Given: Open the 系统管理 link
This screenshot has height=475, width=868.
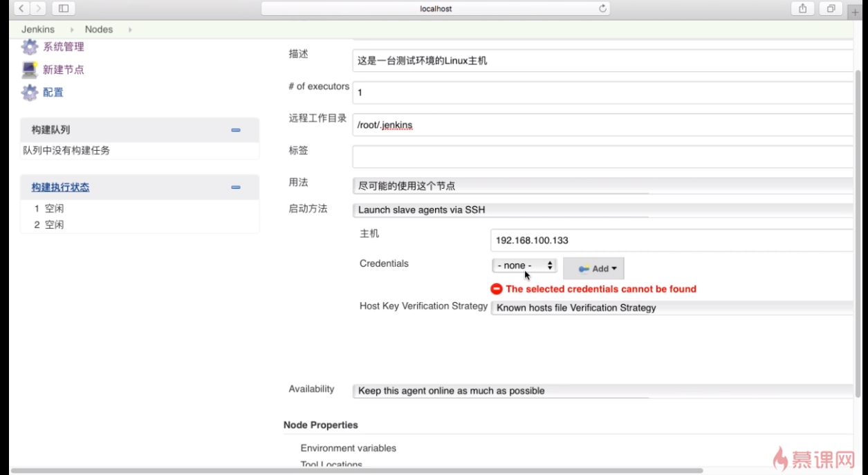Looking at the screenshot, I should click(64, 47).
